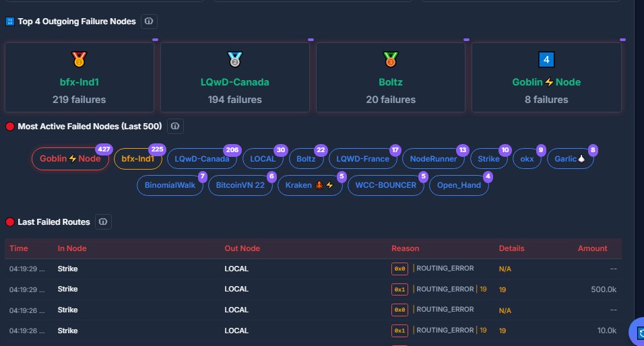This screenshot has width=644, height=346.
Task: Click the red circle icon beside Last Failed Routes
Action: tap(10, 222)
